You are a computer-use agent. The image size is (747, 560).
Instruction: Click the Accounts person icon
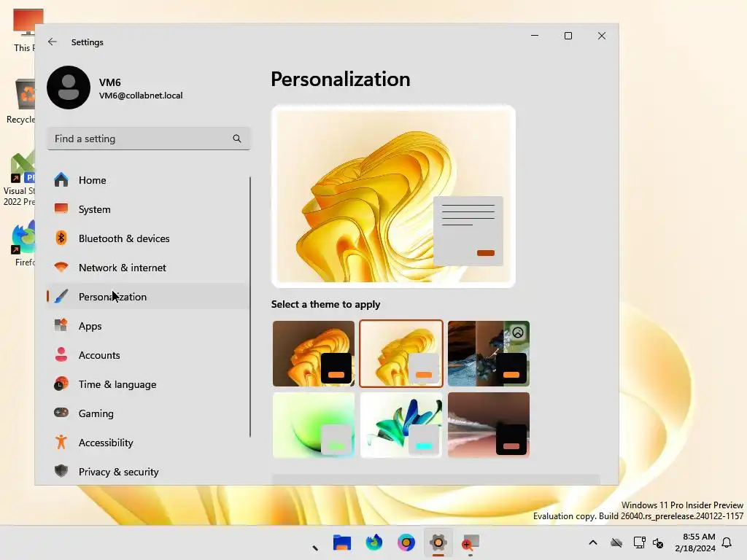tap(61, 354)
